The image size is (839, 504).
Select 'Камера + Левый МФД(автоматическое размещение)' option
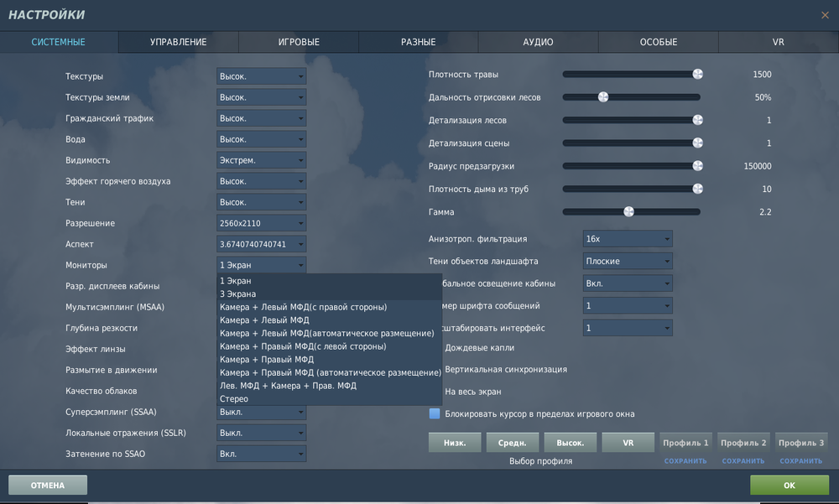click(x=329, y=333)
